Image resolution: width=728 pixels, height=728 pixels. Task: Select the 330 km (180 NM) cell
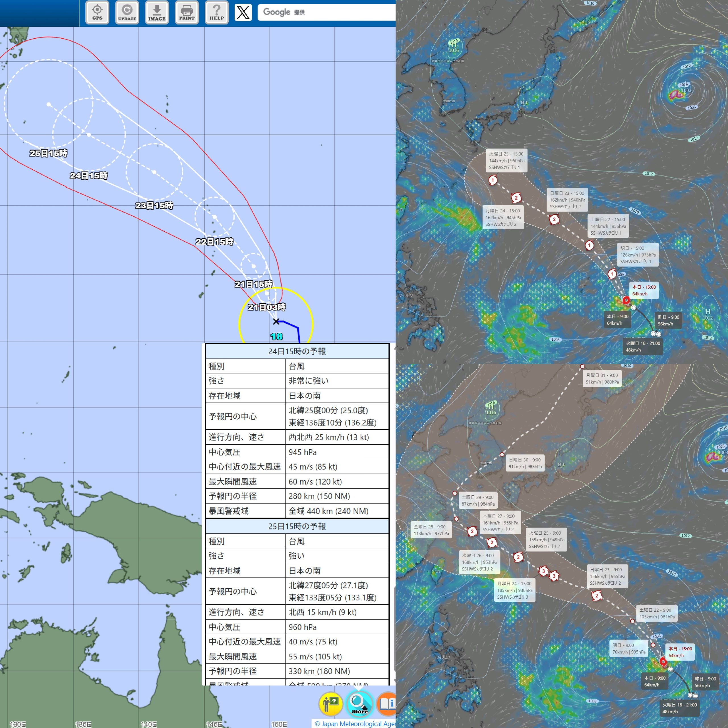337,671
